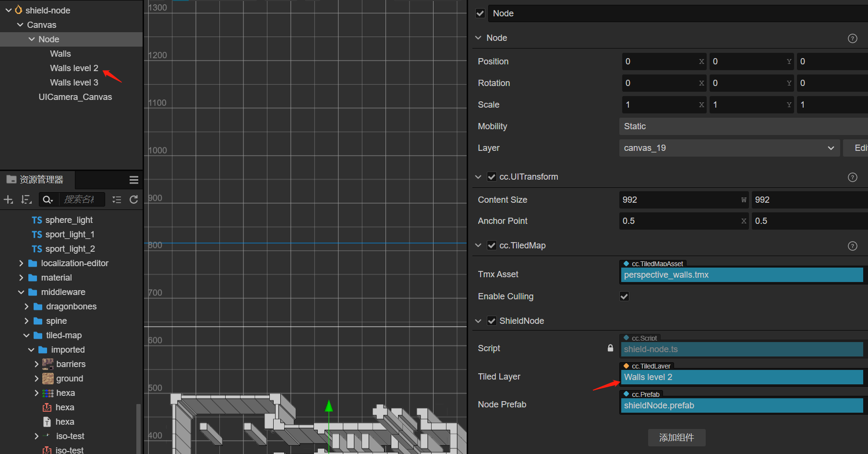Open the Layer dropdown showing canvas_19
This screenshot has height=454, width=868.
coord(729,148)
